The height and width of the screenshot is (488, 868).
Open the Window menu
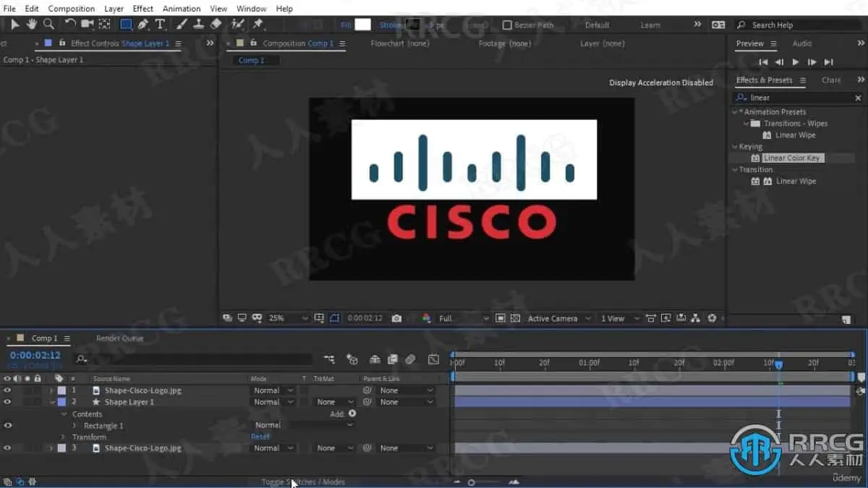pyautogui.click(x=251, y=9)
